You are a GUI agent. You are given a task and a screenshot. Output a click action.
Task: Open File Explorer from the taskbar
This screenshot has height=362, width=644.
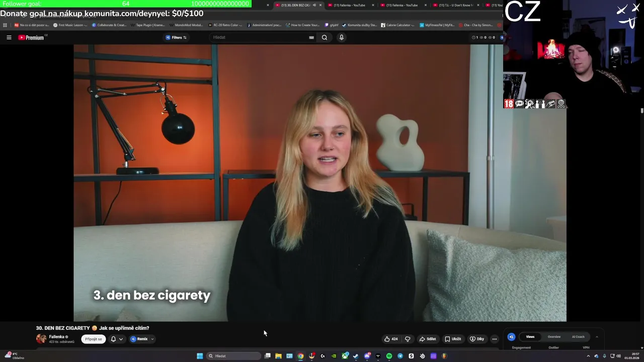tap(278, 356)
